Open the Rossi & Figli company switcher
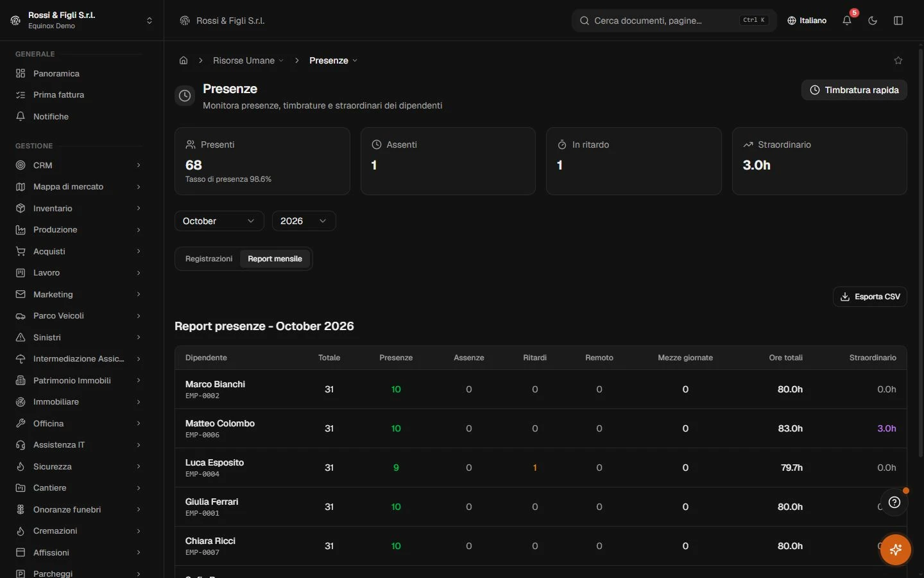 (81, 21)
